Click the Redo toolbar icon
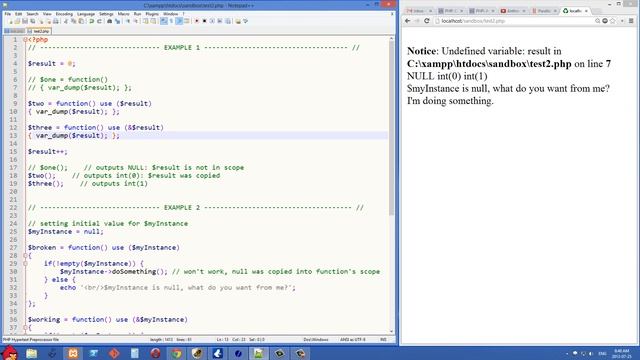Screen dimensions: 640x360 pyautogui.click(x=100, y=21)
